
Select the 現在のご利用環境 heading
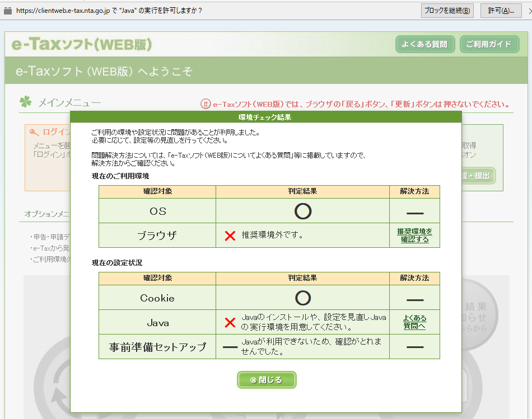point(120,176)
